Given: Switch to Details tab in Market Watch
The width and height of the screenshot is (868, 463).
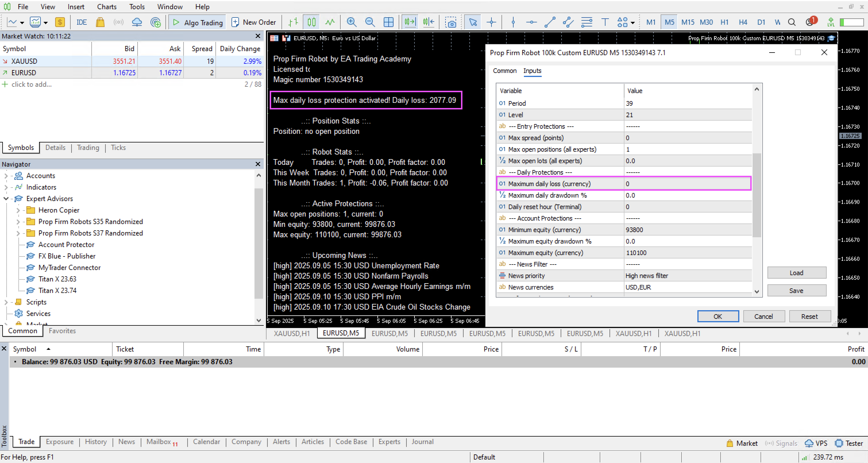Looking at the screenshot, I should coord(55,148).
